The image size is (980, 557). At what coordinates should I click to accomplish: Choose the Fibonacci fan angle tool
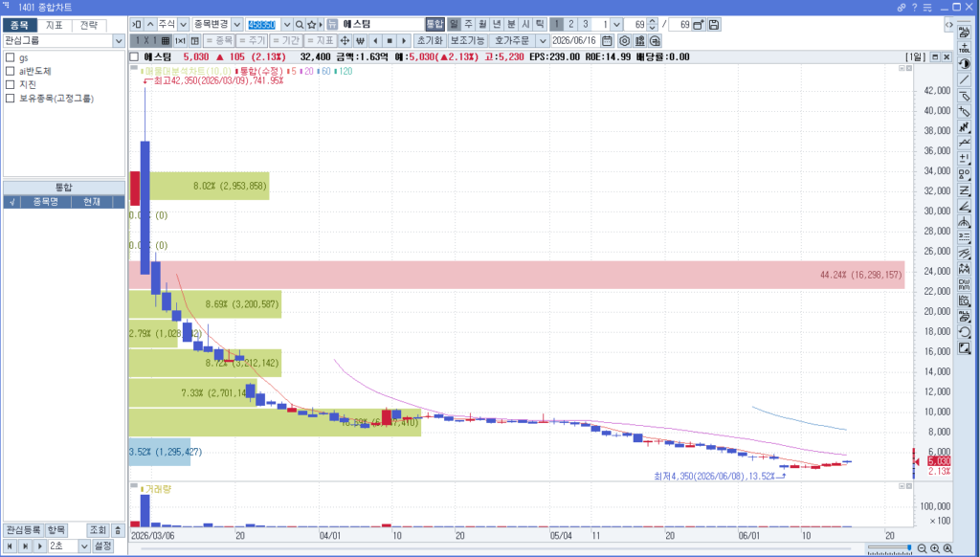(x=965, y=207)
